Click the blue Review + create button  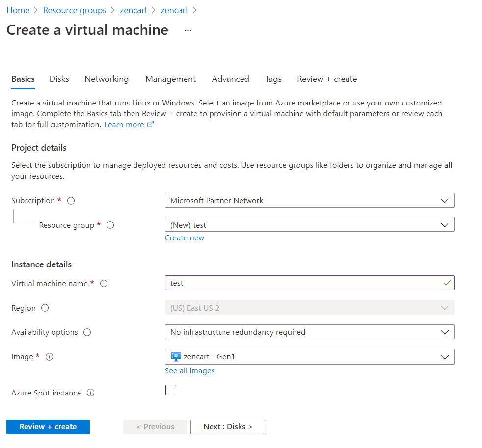[48, 427]
